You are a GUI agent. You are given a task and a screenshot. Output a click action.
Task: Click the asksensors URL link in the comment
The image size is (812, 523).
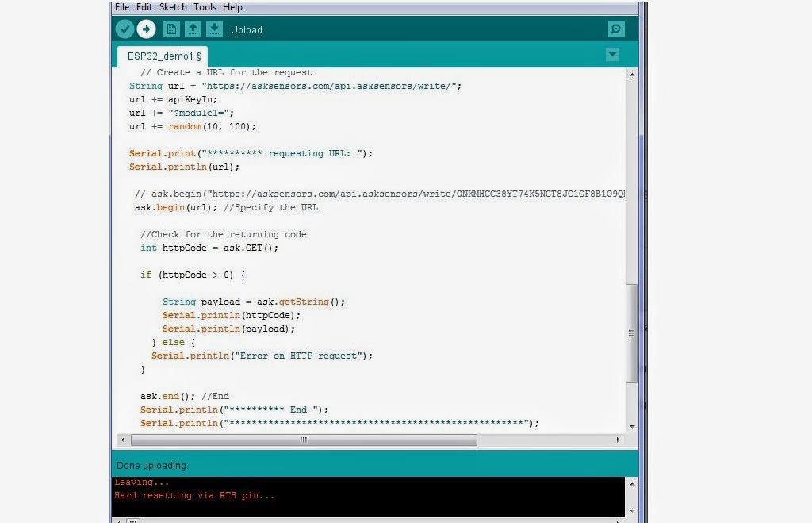coord(419,194)
